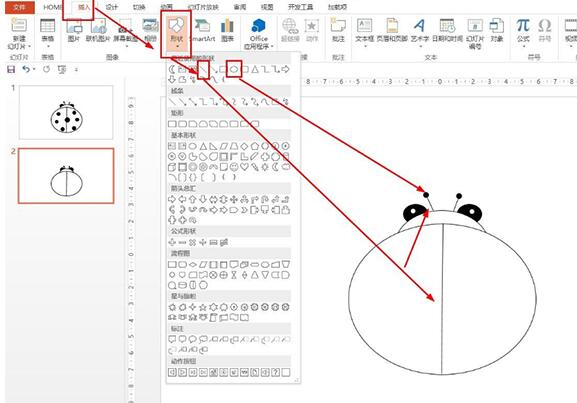Pick the sun shape in basic shapes
The image size is (577, 403).
pyautogui.click(x=265, y=167)
